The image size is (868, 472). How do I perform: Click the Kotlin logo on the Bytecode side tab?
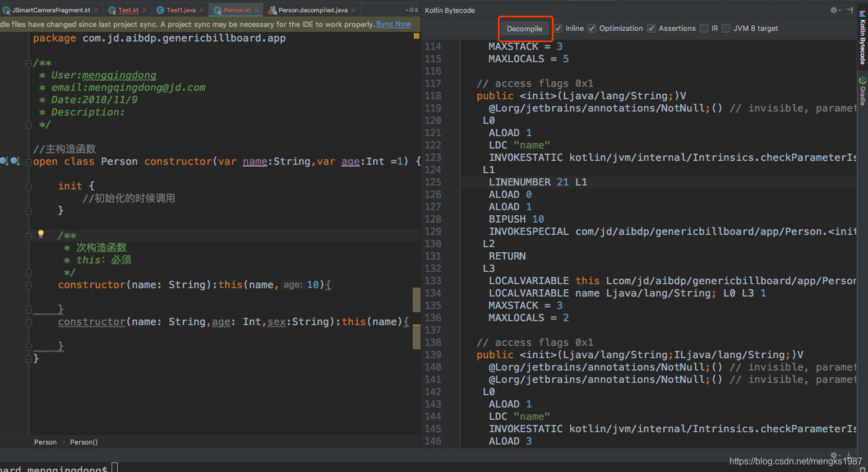coord(862,13)
